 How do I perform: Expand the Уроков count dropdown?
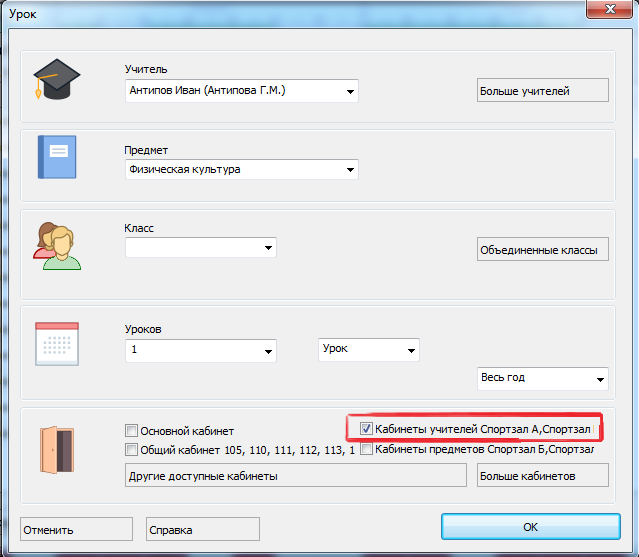tap(268, 352)
